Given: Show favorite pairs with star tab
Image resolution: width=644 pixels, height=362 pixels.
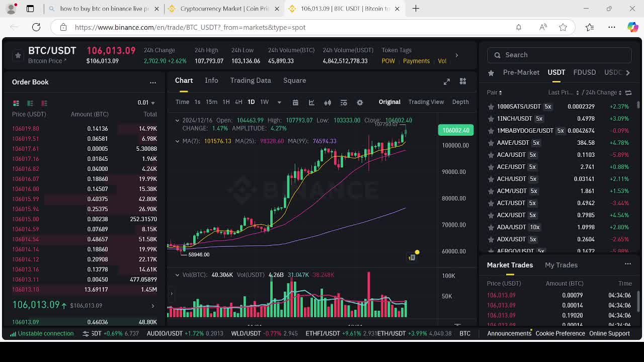Looking at the screenshot, I should (x=491, y=73).
